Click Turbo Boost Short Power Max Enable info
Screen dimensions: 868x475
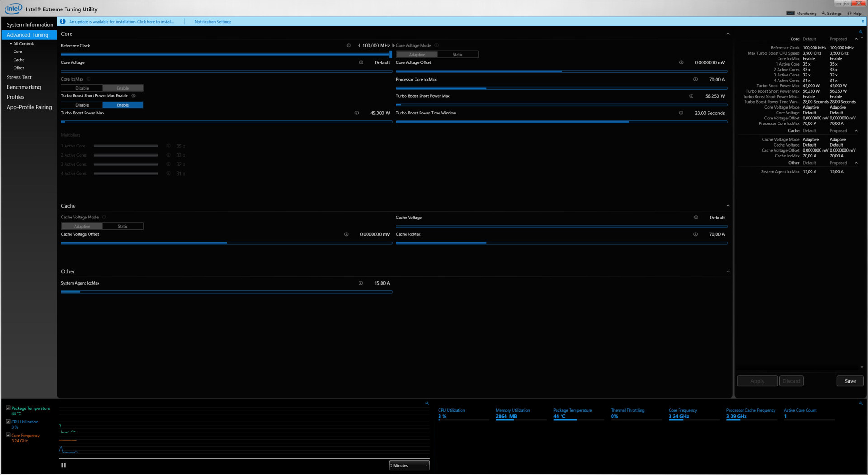133,95
